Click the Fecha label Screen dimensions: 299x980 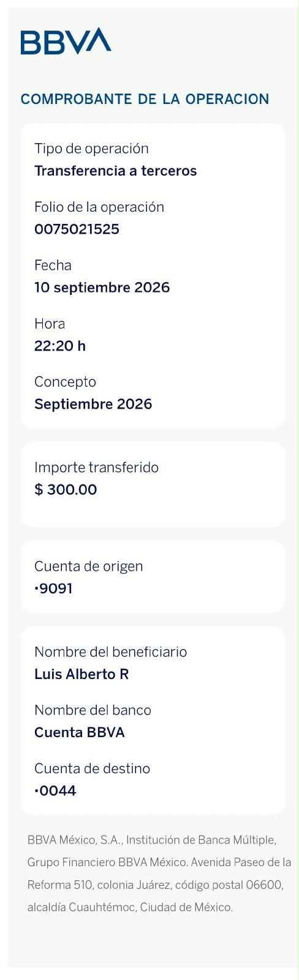coord(53,265)
